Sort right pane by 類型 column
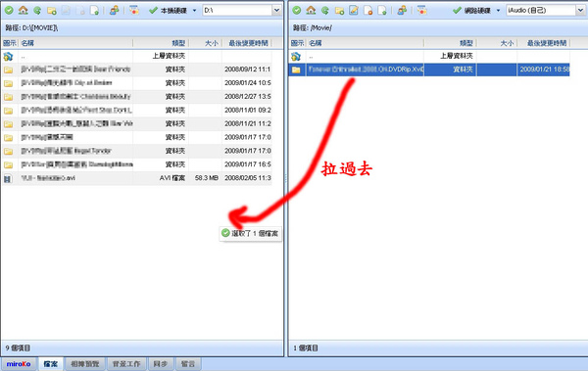Screen dimensions: 588x371 pyautogui.click(x=450, y=43)
